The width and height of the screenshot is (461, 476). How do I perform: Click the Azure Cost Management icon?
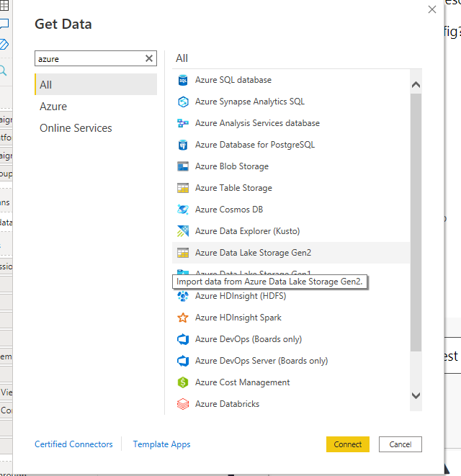pyautogui.click(x=183, y=382)
